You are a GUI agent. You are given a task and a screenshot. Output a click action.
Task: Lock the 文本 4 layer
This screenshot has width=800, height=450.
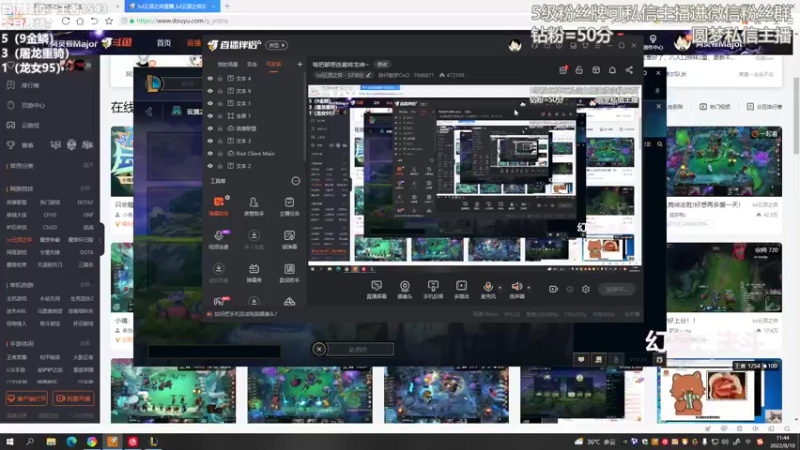[220, 79]
